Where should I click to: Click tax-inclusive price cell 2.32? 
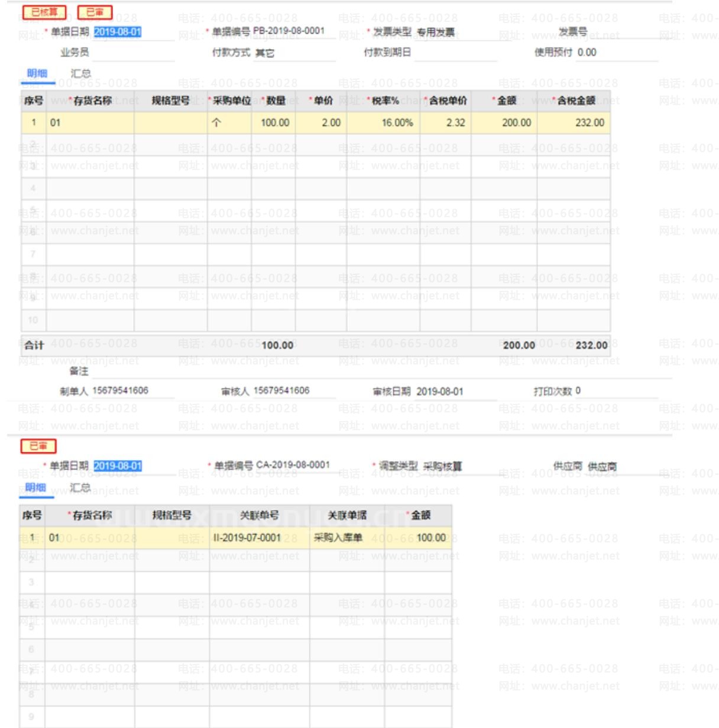445,123
